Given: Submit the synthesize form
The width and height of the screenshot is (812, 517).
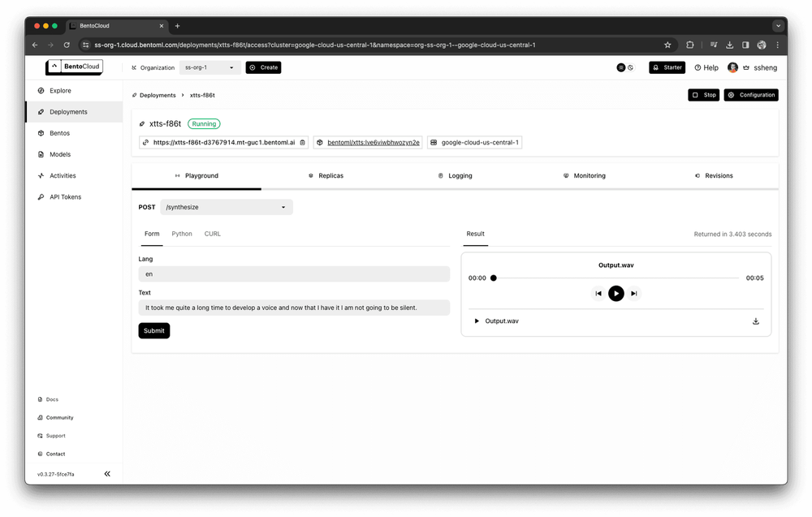Looking at the screenshot, I should [x=153, y=331].
